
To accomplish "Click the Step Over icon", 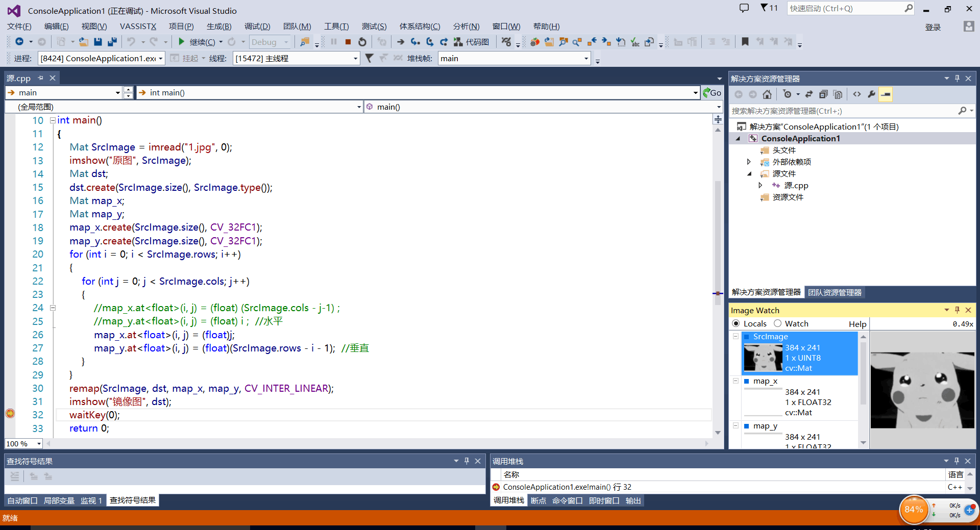I will point(430,42).
